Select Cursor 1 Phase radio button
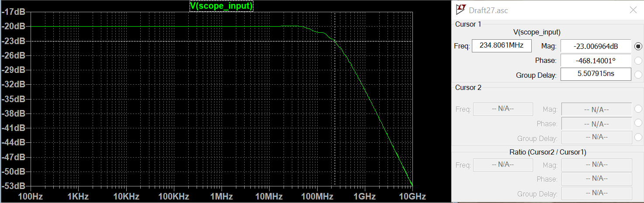The height and width of the screenshot is (203, 644). pos(638,60)
